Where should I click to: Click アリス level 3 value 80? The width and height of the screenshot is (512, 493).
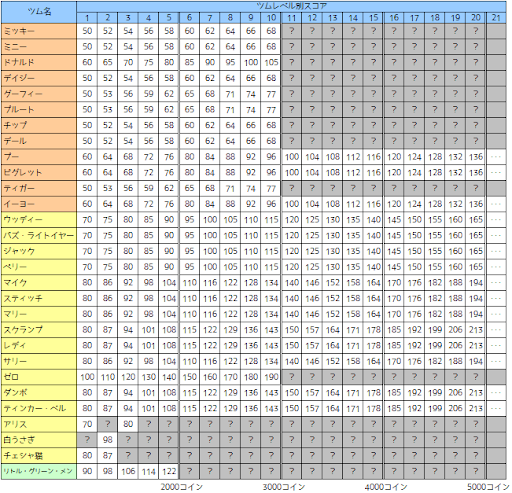click(128, 424)
